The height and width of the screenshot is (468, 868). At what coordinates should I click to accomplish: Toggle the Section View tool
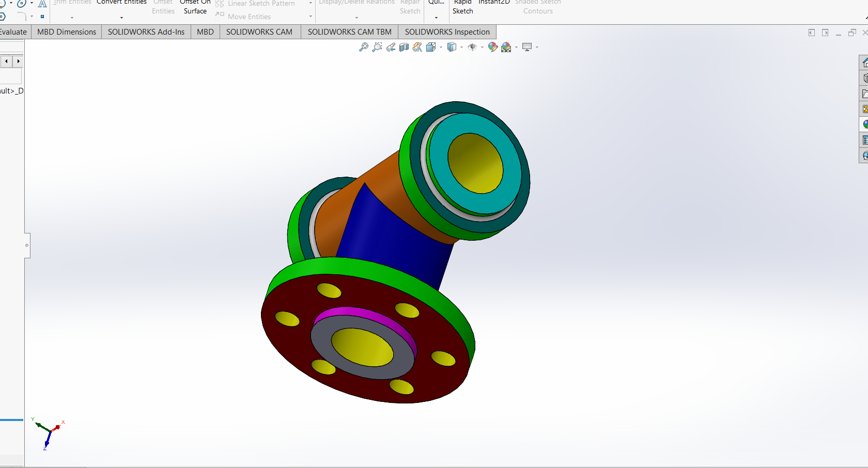(x=404, y=47)
